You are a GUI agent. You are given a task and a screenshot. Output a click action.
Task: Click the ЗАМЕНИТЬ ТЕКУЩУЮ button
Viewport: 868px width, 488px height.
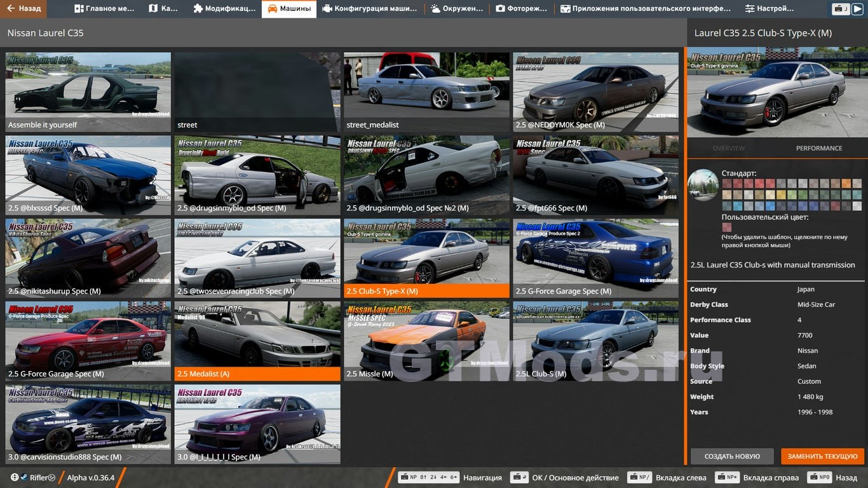click(822, 456)
